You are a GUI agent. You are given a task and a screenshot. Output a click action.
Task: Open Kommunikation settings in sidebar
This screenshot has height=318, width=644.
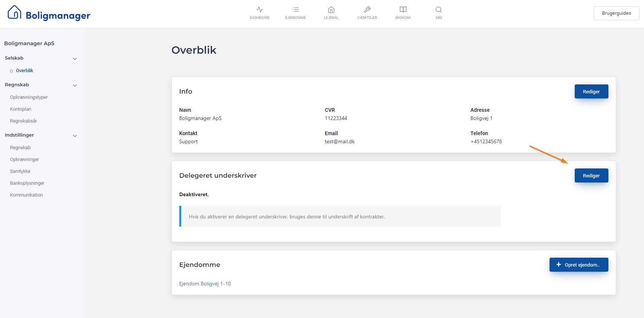tap(26, 195)
